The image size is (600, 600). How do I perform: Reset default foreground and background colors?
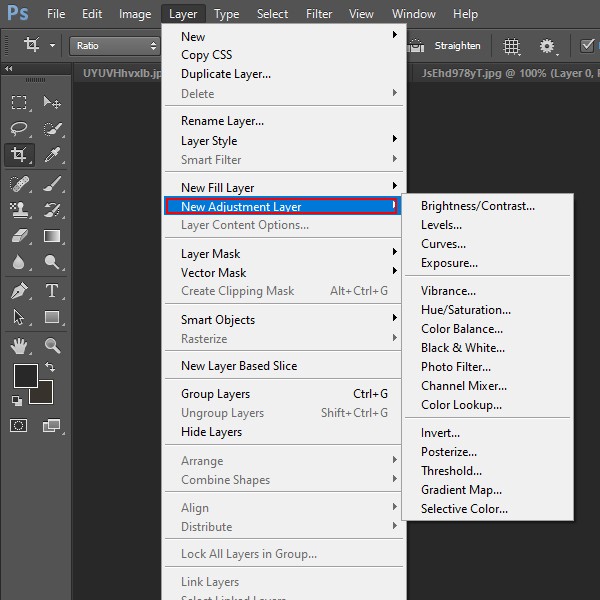click(16, 401)
